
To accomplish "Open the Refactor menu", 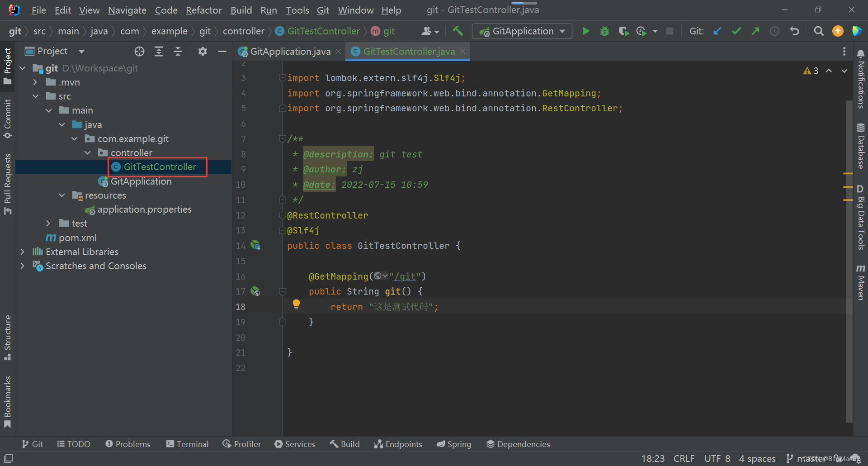I will [x=204, y=10].
